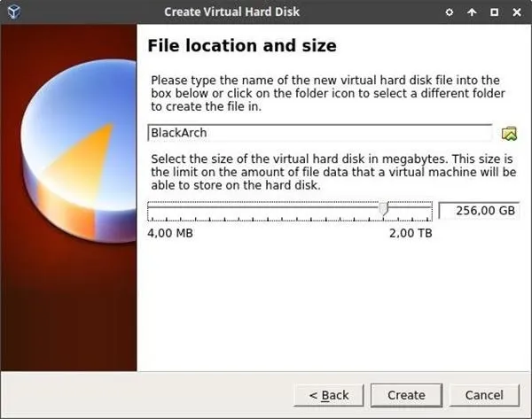The image size is (532, 419).
Task: Click the folder browse icon
Action: 509,133
